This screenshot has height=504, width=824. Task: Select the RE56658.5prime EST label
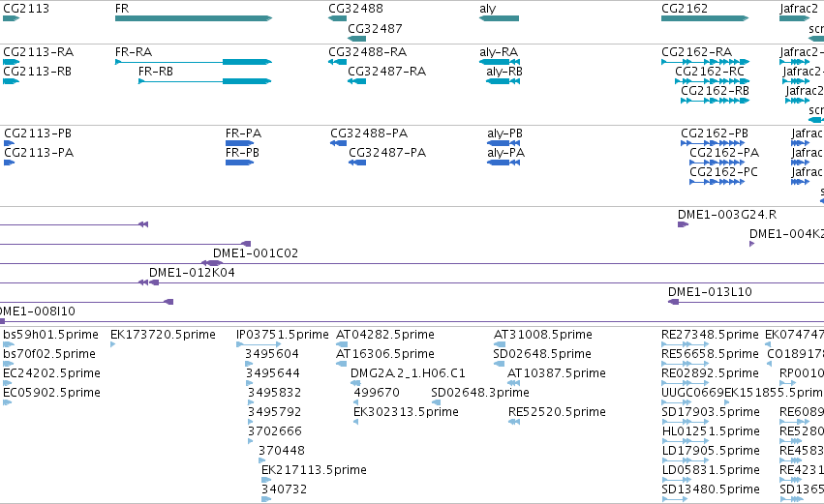click(x=710, y=354)
